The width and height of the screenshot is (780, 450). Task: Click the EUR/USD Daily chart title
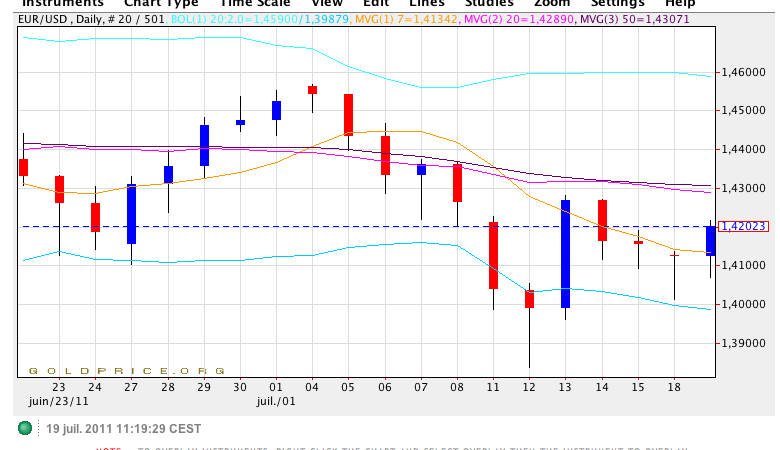pos(92,19)
